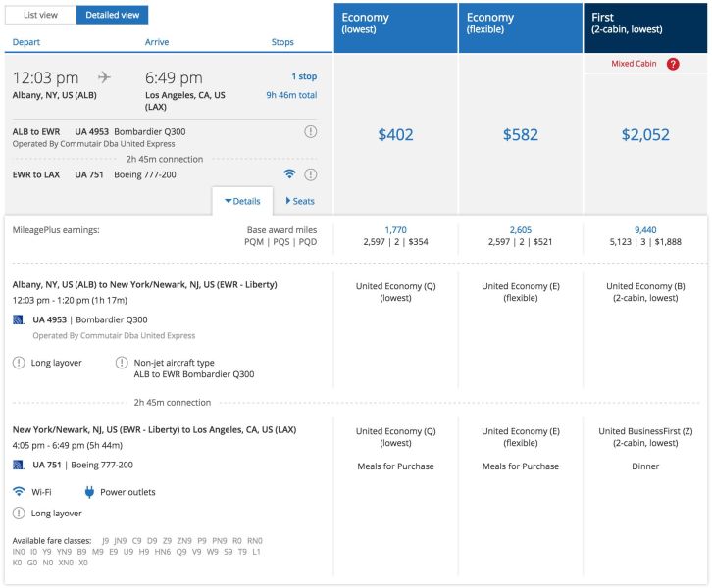Click the 9h 46m total link

point(291,95)
